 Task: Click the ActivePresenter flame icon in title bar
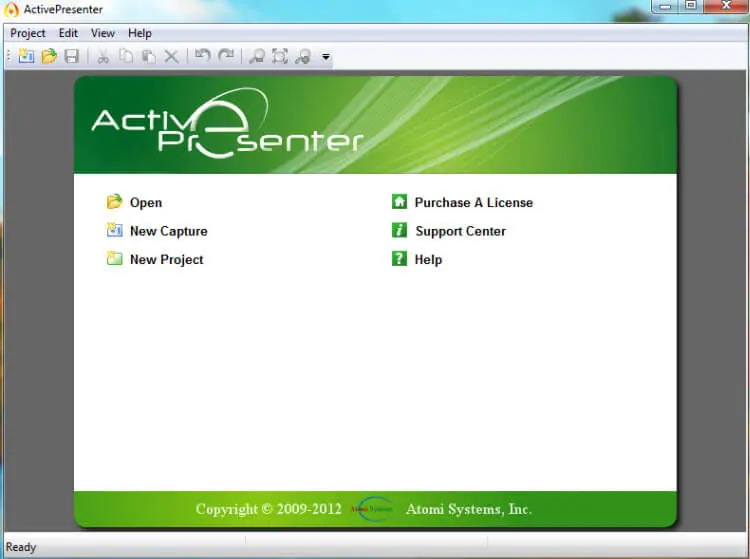11,10
